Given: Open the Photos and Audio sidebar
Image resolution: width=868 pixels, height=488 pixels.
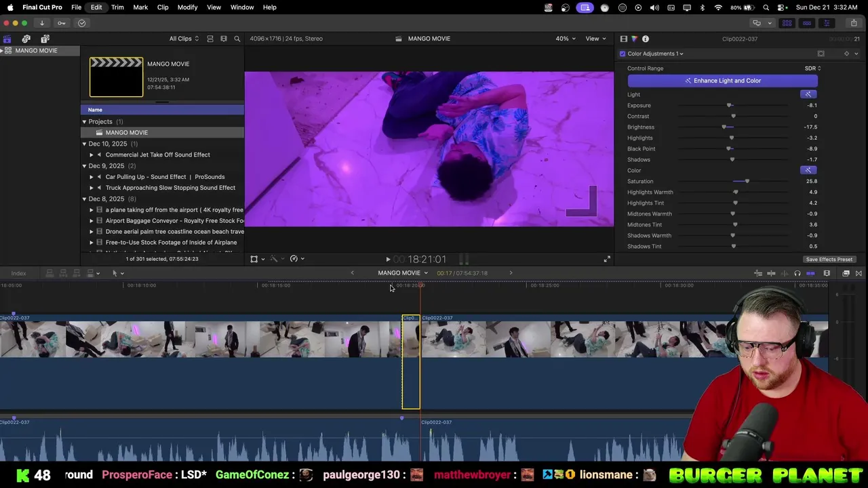Looking at the screenshot, I should [x=26, y=39].
